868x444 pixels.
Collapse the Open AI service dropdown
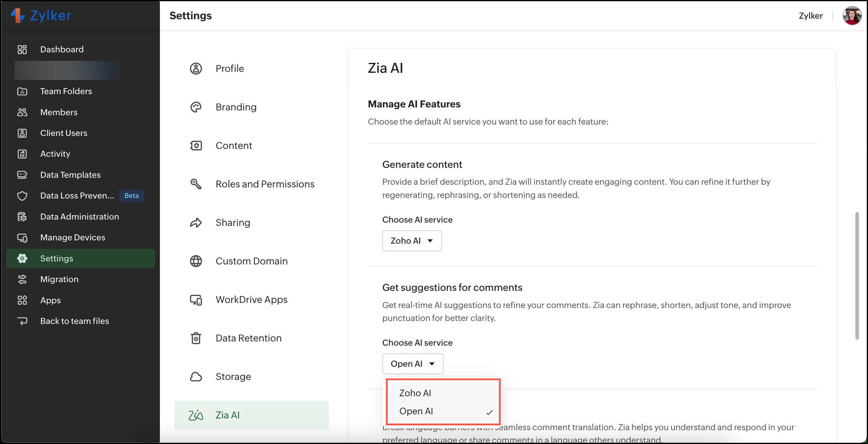pos(412,364)
